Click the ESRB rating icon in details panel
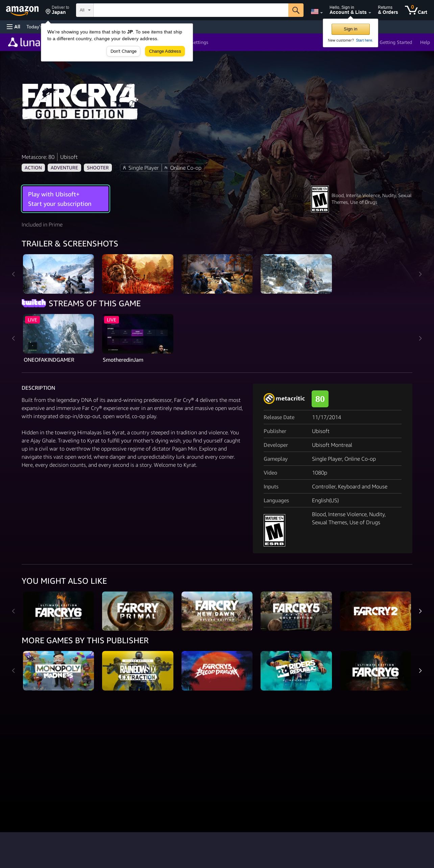This screenshot has height=868, width=434. pyautogui.click(x=274, y=530)
